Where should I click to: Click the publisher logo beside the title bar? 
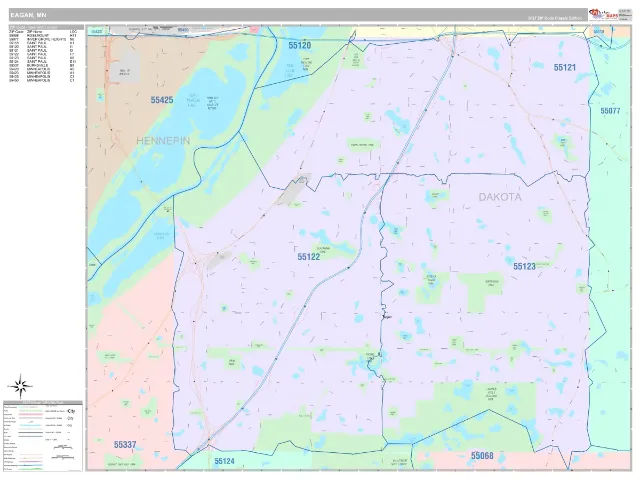coord(603,15)
